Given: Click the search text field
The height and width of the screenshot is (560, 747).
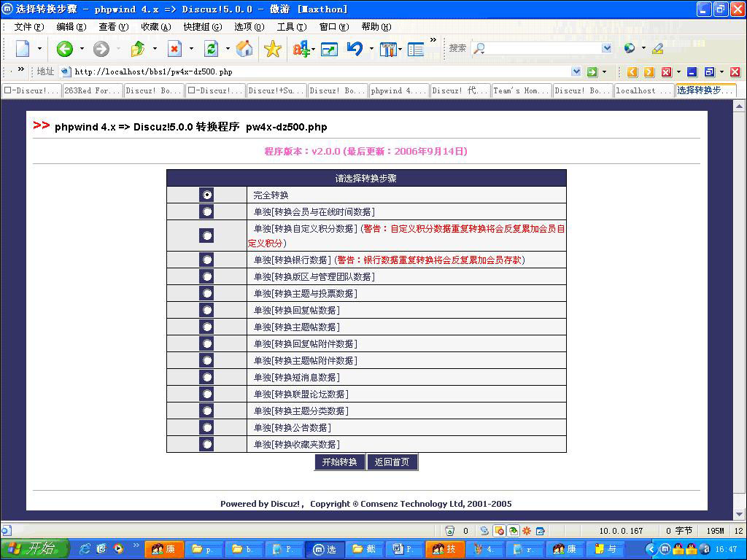Looking at the screenshot, I should pyautogui.click(x=543, y=48).
